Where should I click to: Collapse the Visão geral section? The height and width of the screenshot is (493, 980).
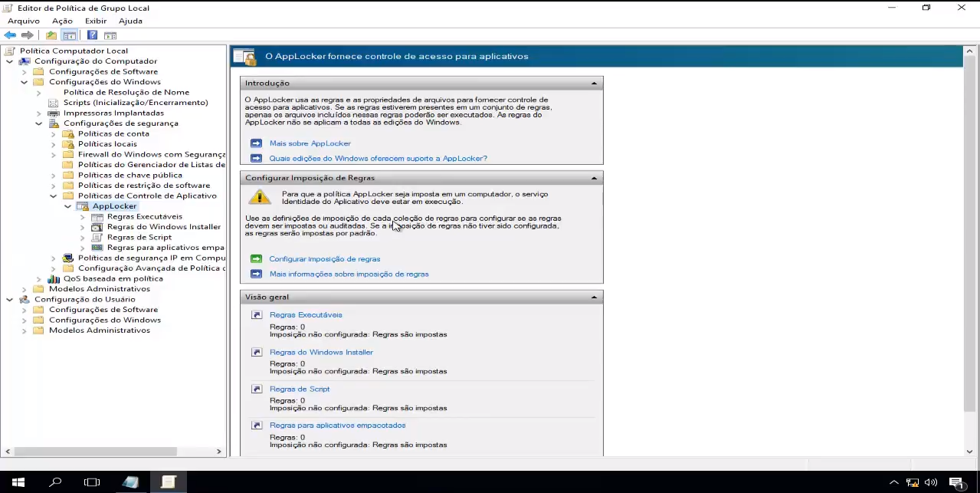[594, 297]
